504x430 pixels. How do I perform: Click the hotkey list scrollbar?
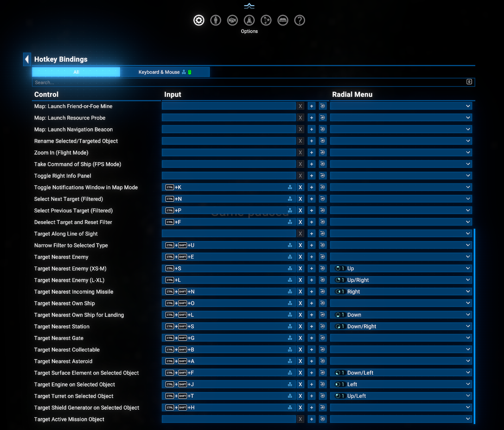pos(474,326)
